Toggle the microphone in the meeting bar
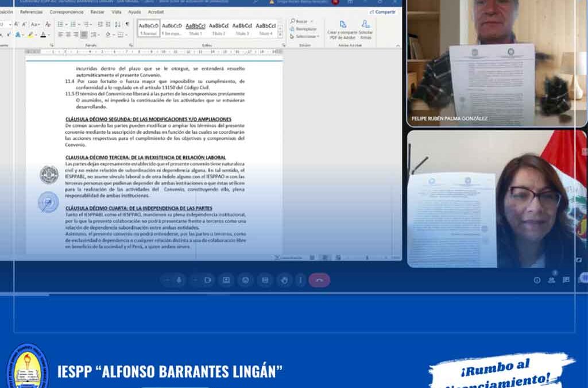Screen dimensions: 588x388 tap(179, 280)
